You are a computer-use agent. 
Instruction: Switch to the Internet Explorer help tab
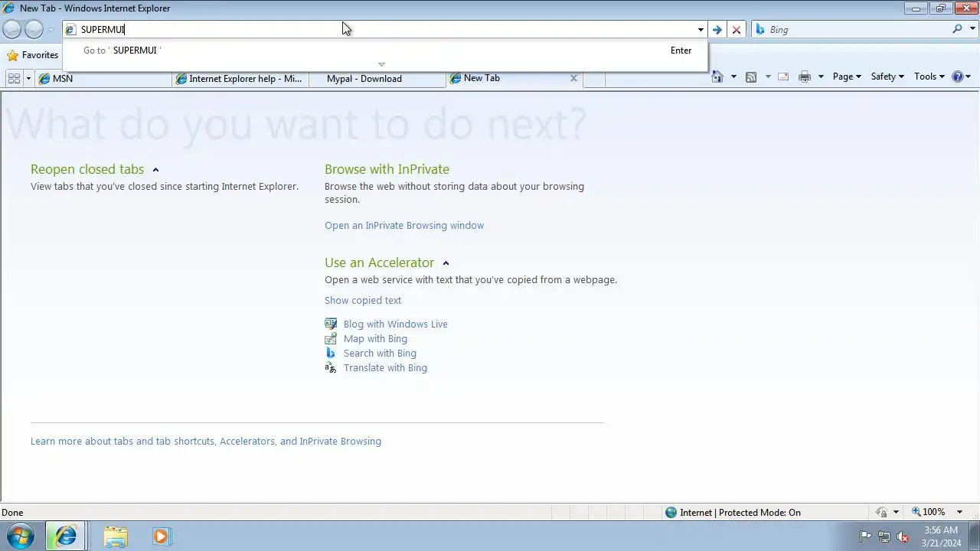(x=240, y=78)
